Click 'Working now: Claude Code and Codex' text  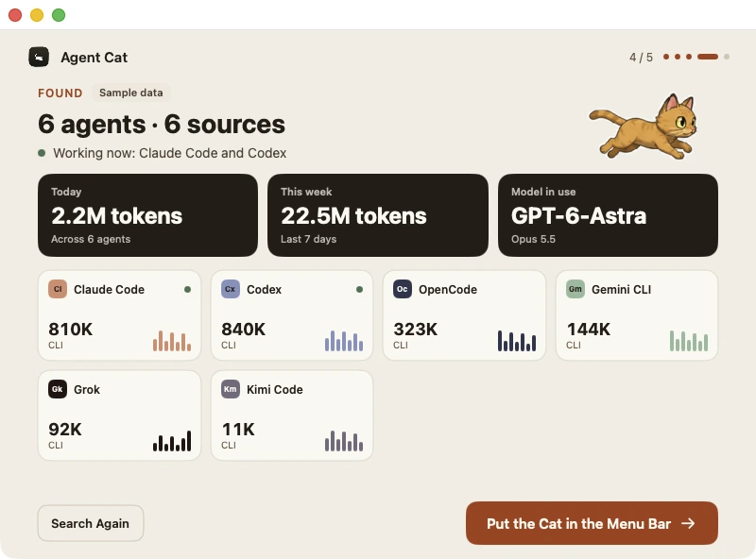click(170, 153)
